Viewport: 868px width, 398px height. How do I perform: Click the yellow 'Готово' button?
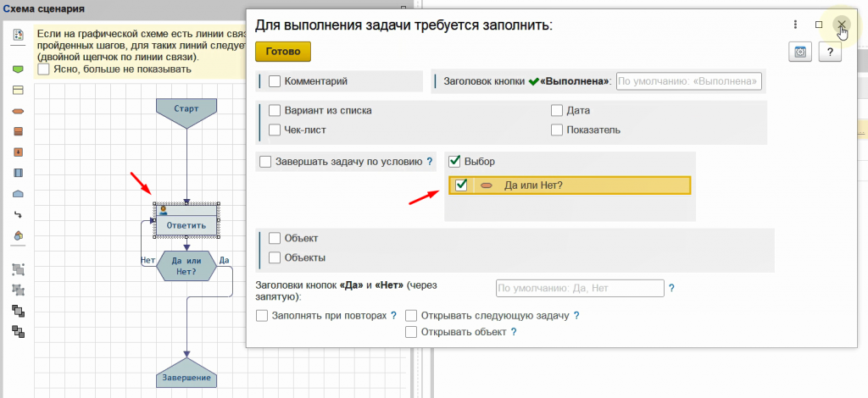(x=283, y=52)
